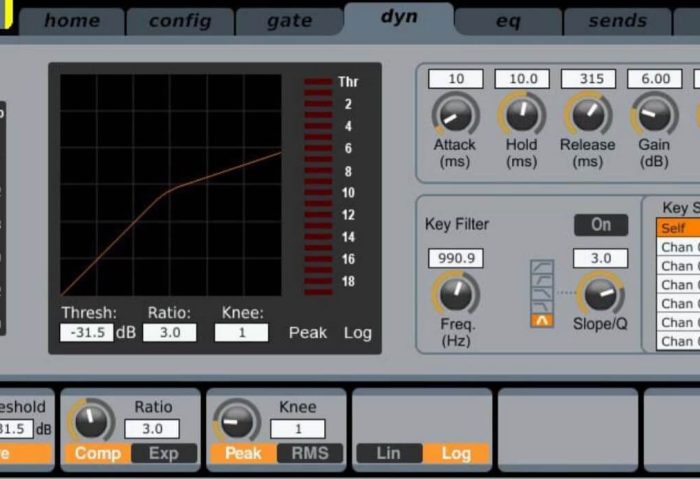Select the steep-slope high-pass key filter shape
The height and width of the screenshot is (479, 700).
[542, 281]
